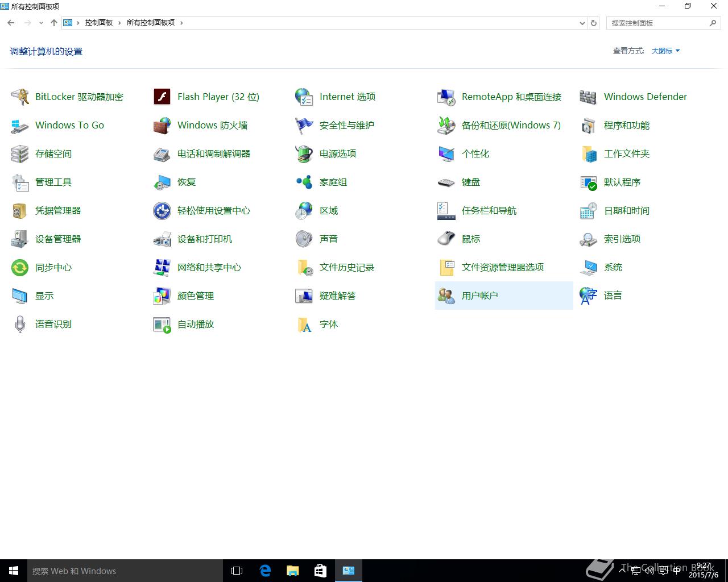Open the 颜色管理 icon
Viewport: 728px width, 582px height.
(x=162, y=296)
